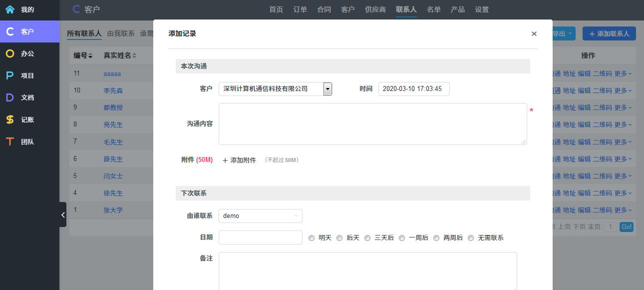Switch to 由我联系 filter tab

point(121,33)
